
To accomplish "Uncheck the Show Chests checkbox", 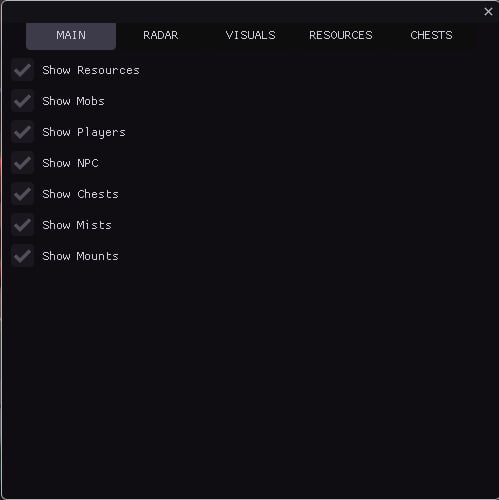I will (x=22, y=194).
